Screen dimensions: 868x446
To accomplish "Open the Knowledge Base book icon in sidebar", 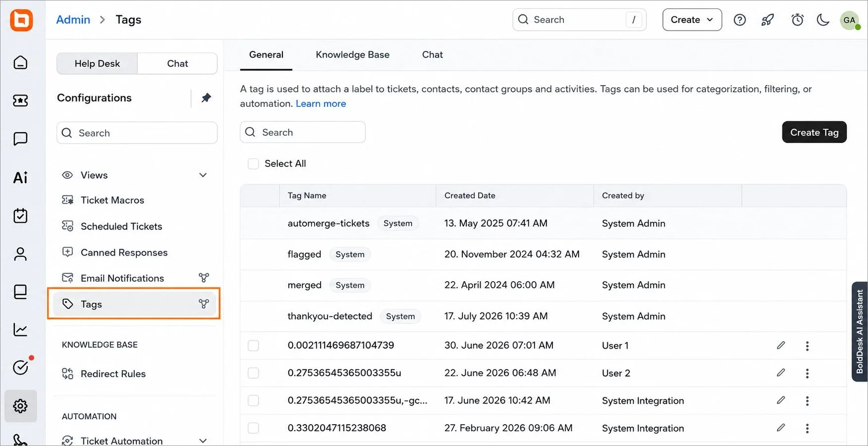I will pos(20,292).
